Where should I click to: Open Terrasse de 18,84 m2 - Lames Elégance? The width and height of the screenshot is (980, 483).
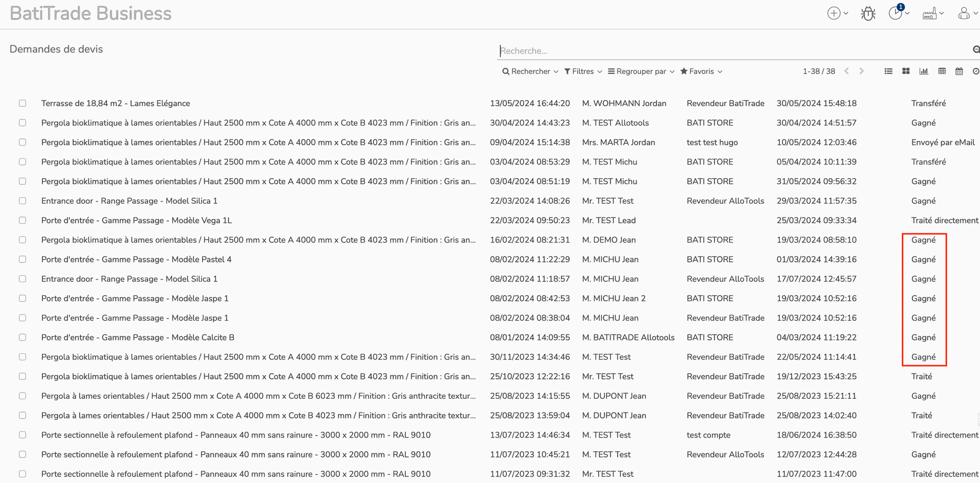[116, 103]
